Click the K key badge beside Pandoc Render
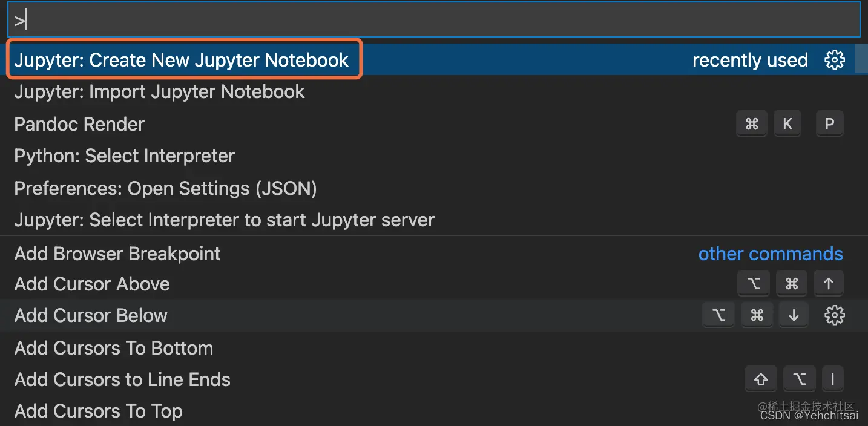 [x=787, y=123]
